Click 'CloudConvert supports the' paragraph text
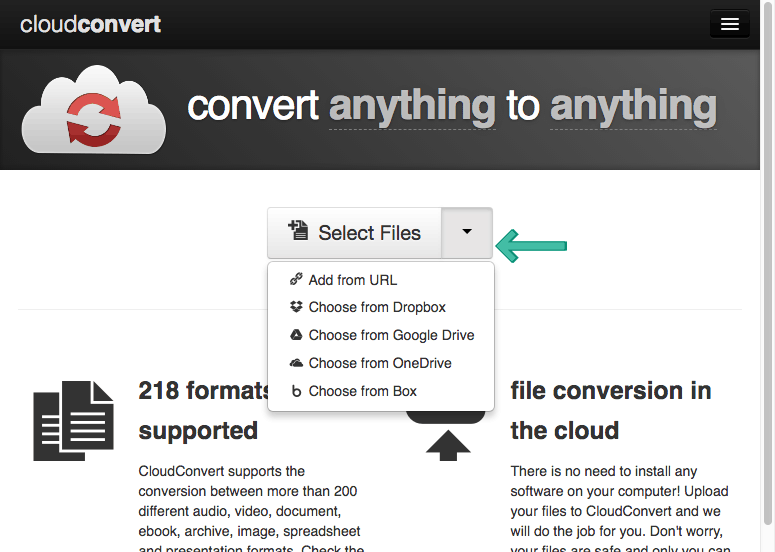Viewport: 775px width, 552px height. tap(221, 471)
